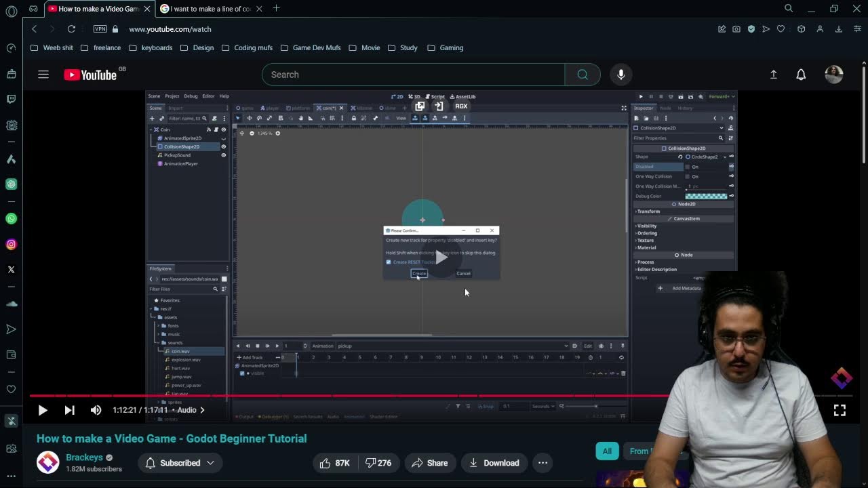Open a new browser tab with plus
The height and width of the screenshot is (488, 868).
point(276,9)
